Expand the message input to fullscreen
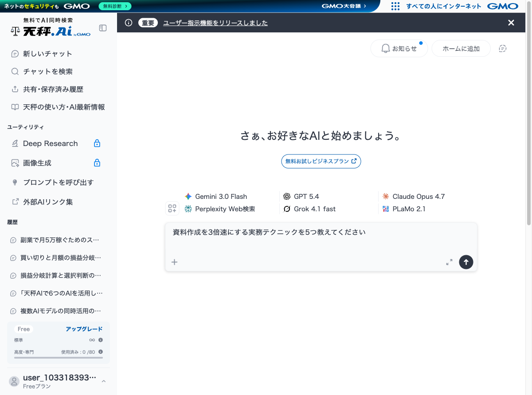This screenshot has height=395, width=532. (x=449, y=262)
